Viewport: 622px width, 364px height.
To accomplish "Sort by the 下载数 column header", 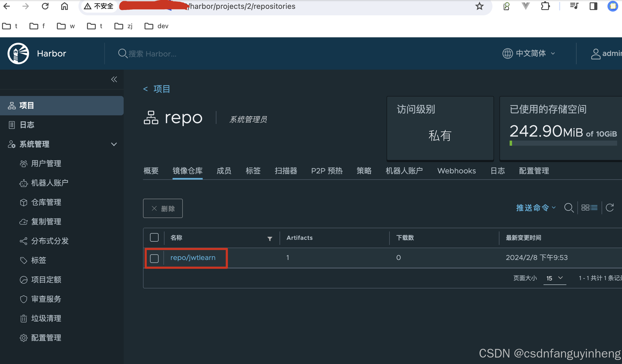I will [x=405, y=238].
